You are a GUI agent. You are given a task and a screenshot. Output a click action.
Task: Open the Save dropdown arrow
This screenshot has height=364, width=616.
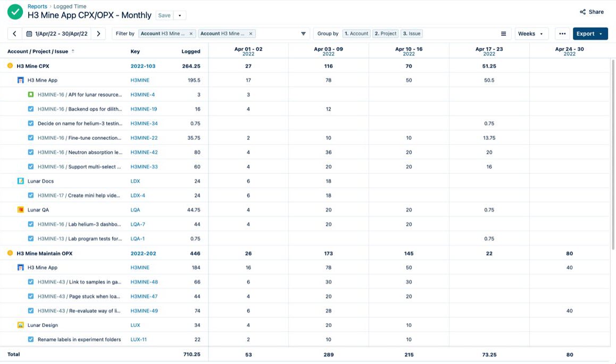181,15
